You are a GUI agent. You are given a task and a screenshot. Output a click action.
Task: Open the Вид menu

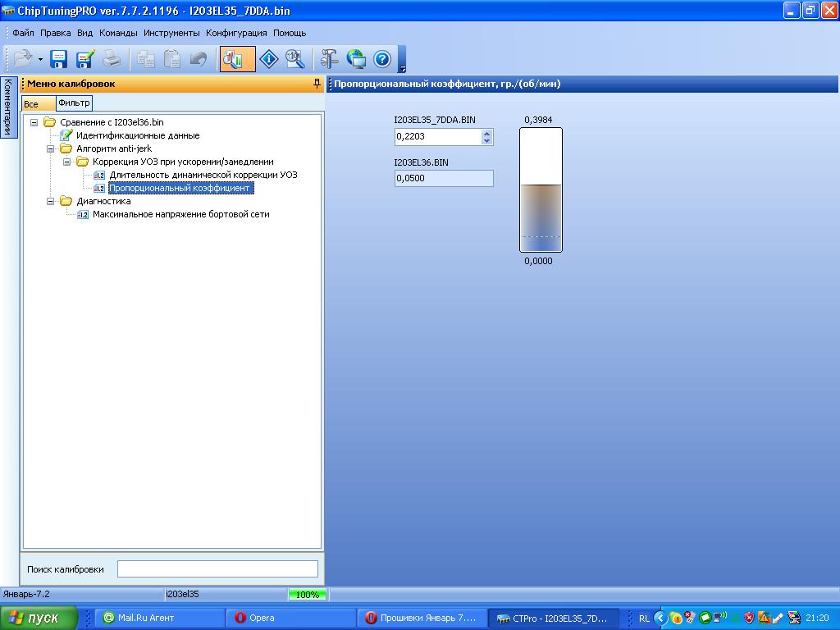tap(84, 33)
